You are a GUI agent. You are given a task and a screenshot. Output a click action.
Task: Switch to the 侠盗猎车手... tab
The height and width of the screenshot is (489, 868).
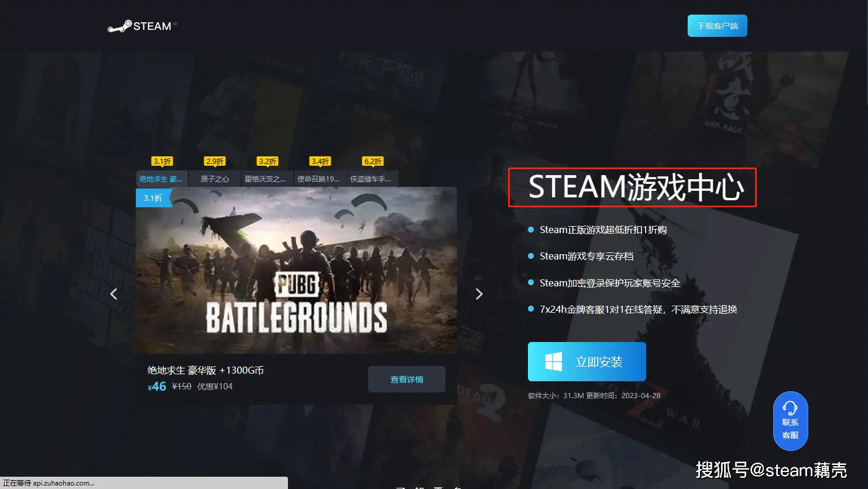click(371, 179)
